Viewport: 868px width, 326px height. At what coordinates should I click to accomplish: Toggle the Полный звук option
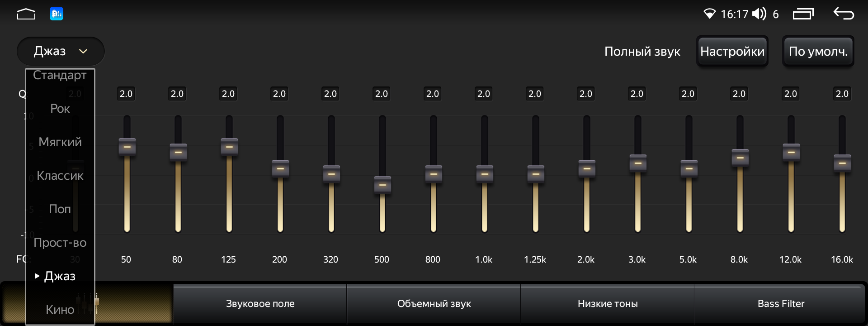coord(642,52)
